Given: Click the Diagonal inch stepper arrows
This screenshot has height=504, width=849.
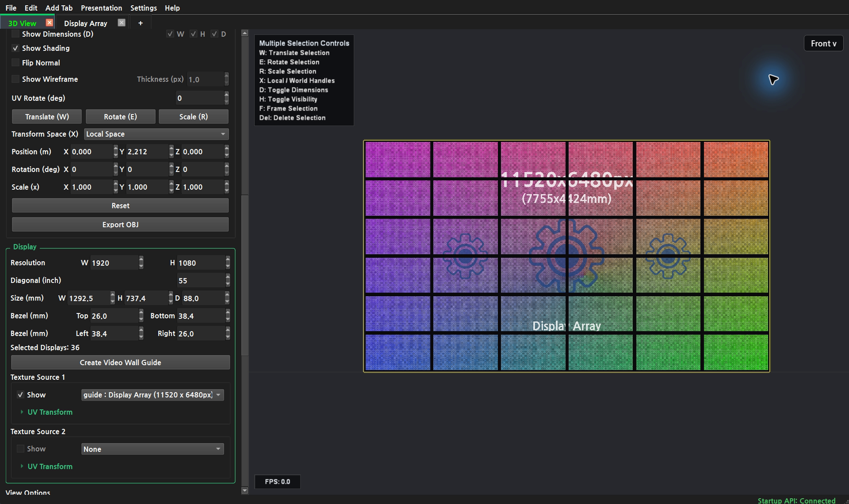Looking at the screenshot, I should (228, 280).
